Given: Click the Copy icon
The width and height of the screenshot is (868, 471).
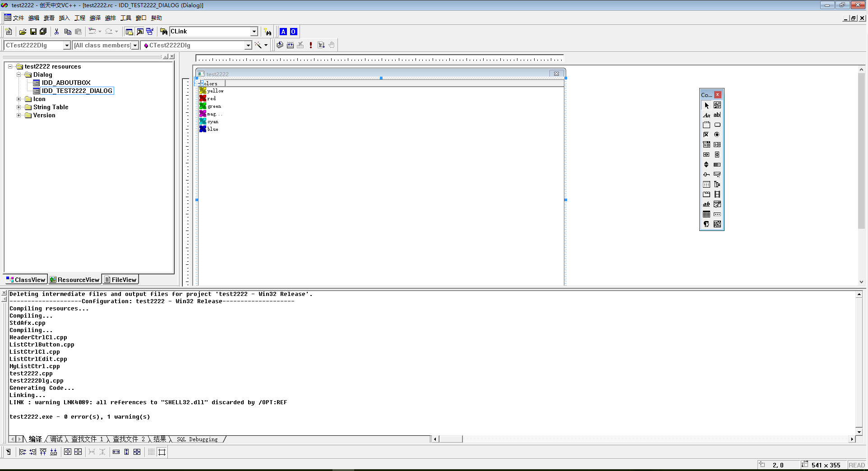Looking at the screenshot, I should tap(68, 32).
